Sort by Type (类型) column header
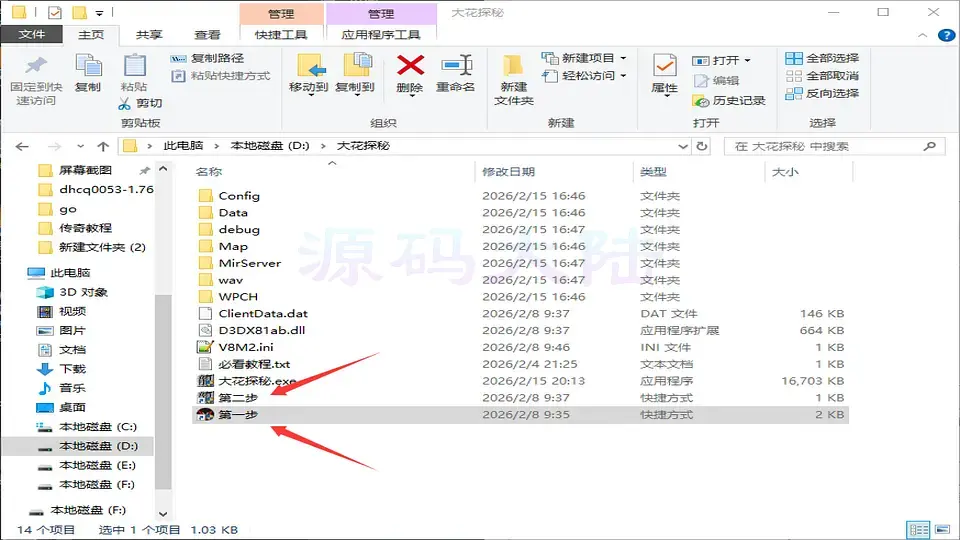This screenshot has height=540, width=960. 653,172
